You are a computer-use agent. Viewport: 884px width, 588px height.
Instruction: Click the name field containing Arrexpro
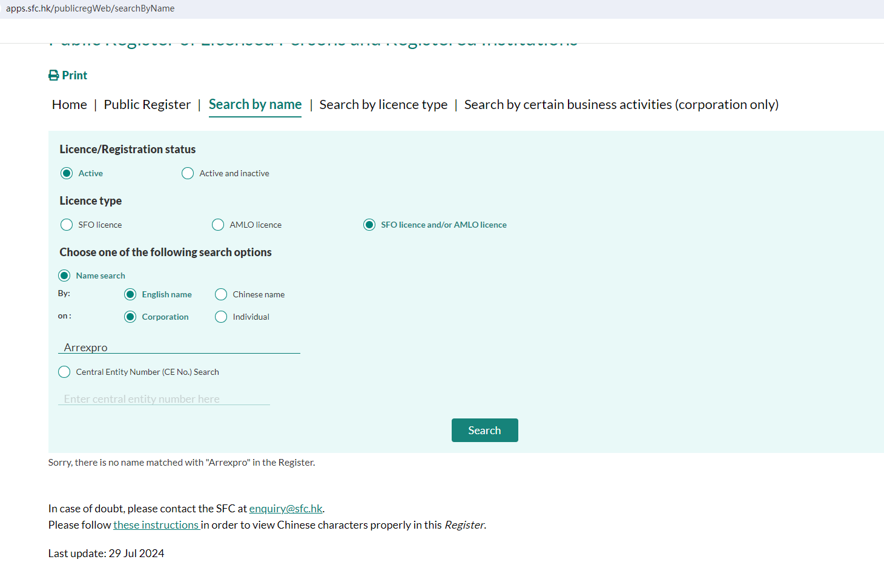[x=179, y=348]
